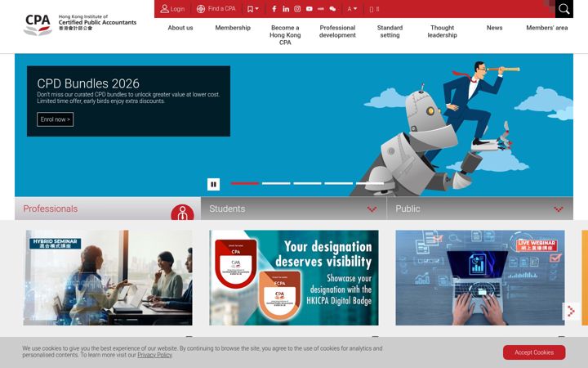The image size is (588, 368).
Task: Open the YouTube icon
Action: (309, 9)
